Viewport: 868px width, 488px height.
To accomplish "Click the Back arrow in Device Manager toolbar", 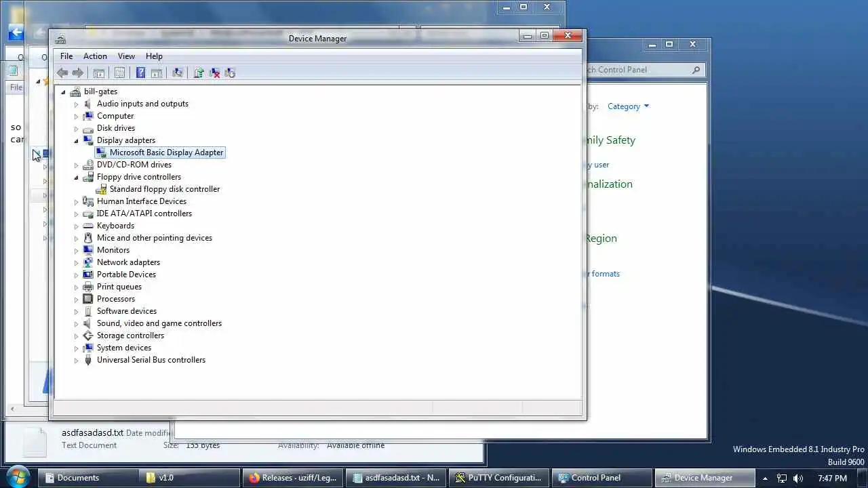I will [x=62, y=73].
